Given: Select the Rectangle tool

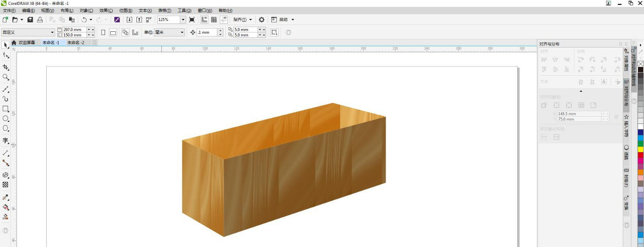Looking at the screenshot, I should coord(6,109).
